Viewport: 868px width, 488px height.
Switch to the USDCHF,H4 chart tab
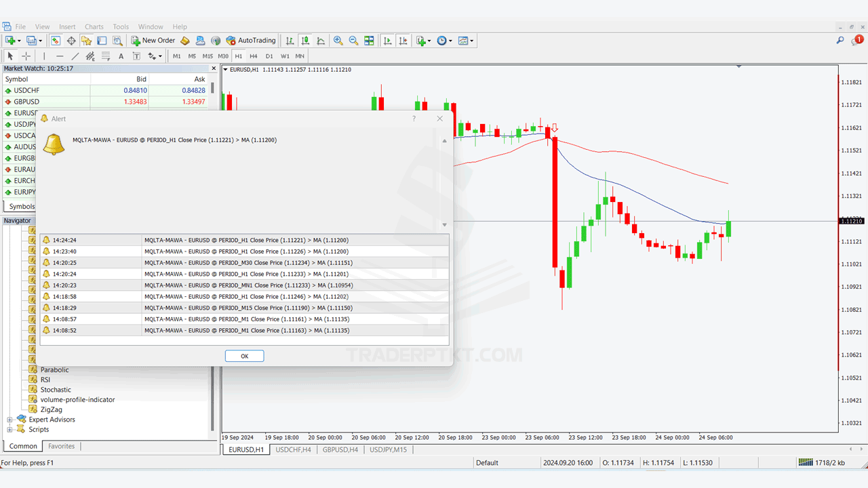[293, 449]
